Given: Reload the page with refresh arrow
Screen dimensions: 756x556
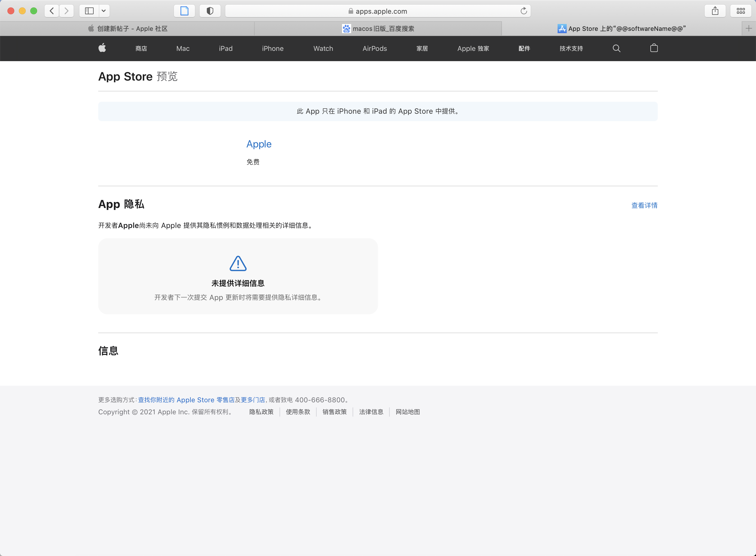Looking at the screenshot, I should [x=524, y=11].
